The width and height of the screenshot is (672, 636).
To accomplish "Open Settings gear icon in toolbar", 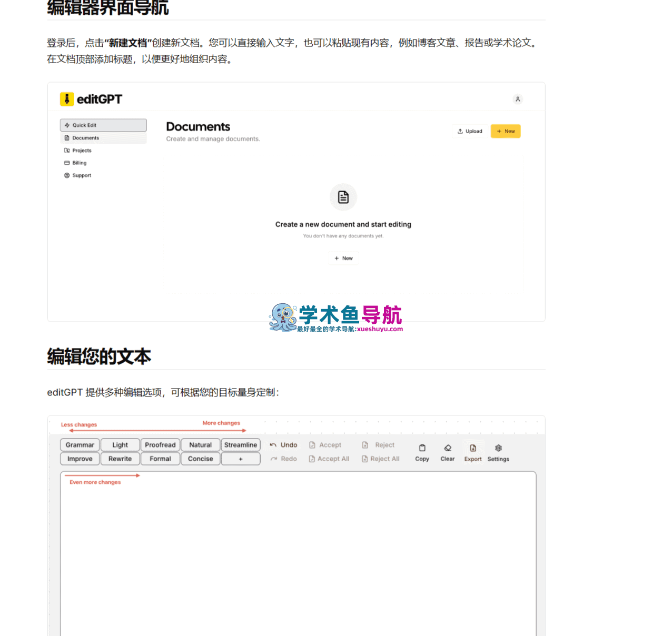I will pyautogui.click(x=498, y=448).
